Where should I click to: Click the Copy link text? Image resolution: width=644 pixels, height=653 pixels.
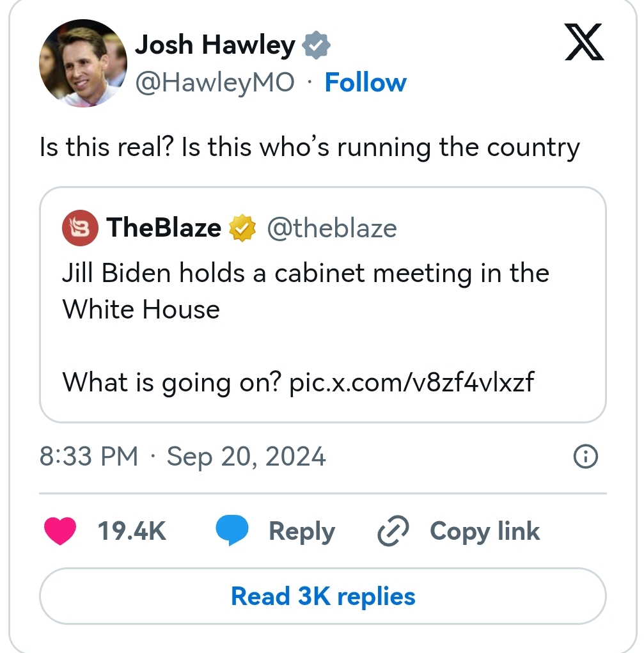coord(485,531)
